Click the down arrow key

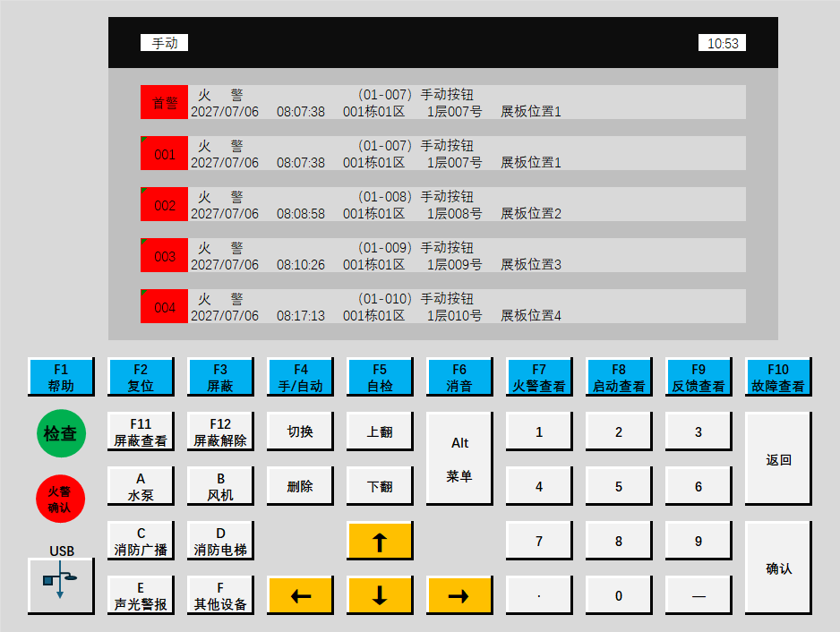tap(380, 595)
